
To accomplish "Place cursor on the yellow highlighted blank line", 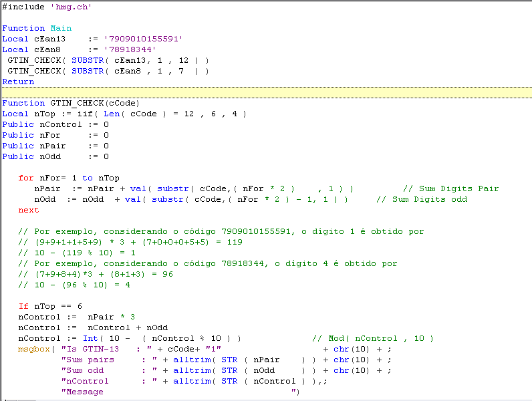I will [267, 92].
